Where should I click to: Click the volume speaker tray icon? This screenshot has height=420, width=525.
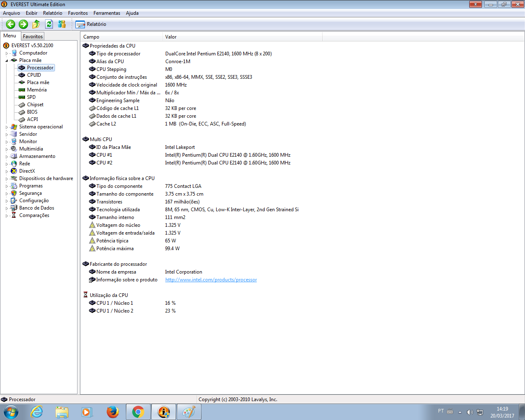470,412
